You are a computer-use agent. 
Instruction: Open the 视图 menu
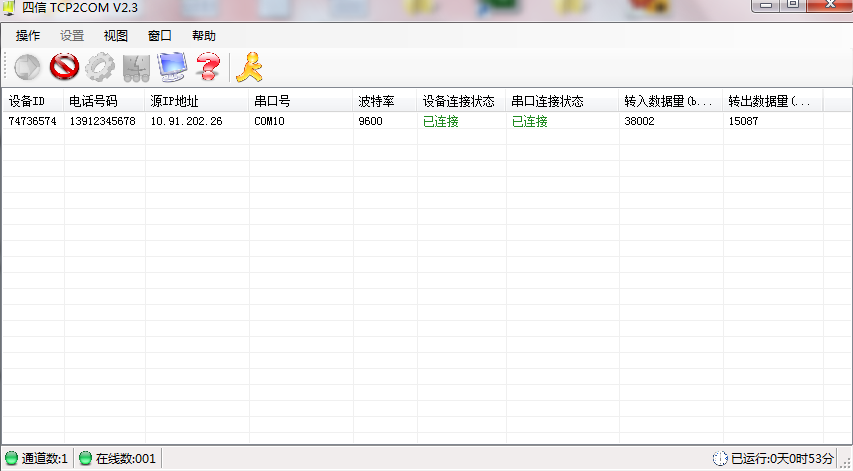(x=116, y=36)
